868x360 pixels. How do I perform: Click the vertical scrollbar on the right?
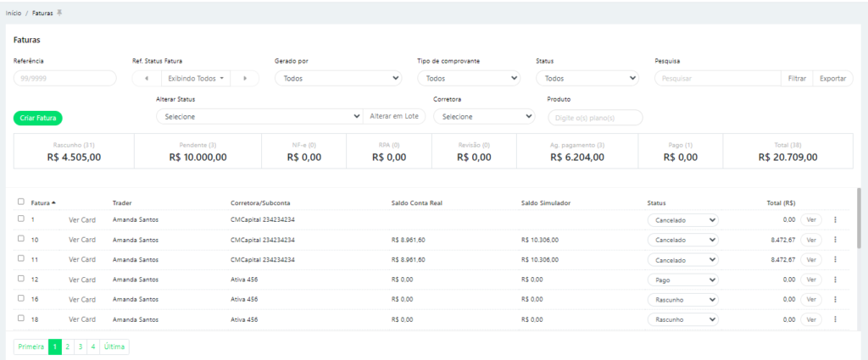pos(858,220)
